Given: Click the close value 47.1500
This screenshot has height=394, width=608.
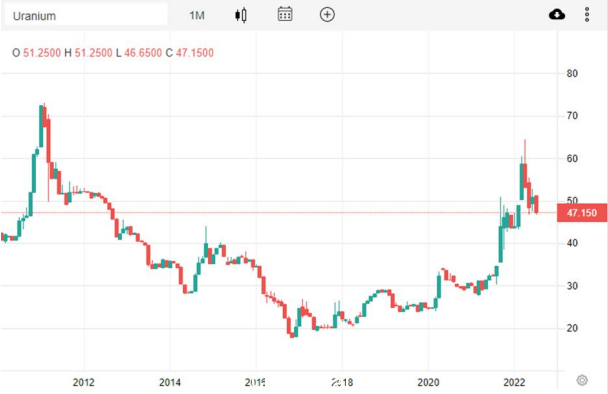Looking at the screenshot, I should point(195,53).
